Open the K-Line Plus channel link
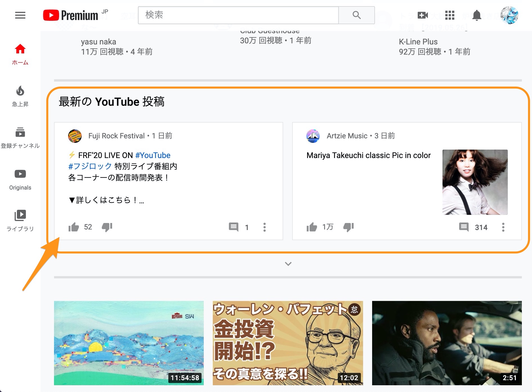The height and width of the screenshot is (392, 532). [x=418, y=42]
